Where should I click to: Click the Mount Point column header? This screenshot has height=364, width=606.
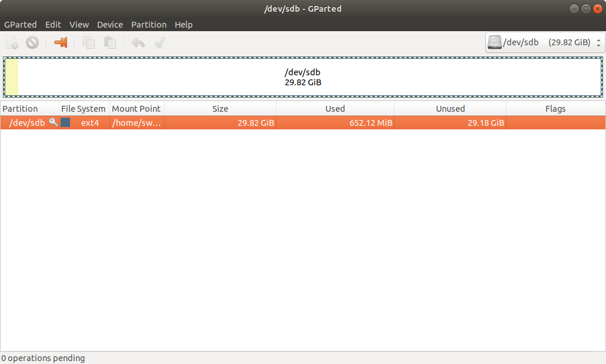137,109
